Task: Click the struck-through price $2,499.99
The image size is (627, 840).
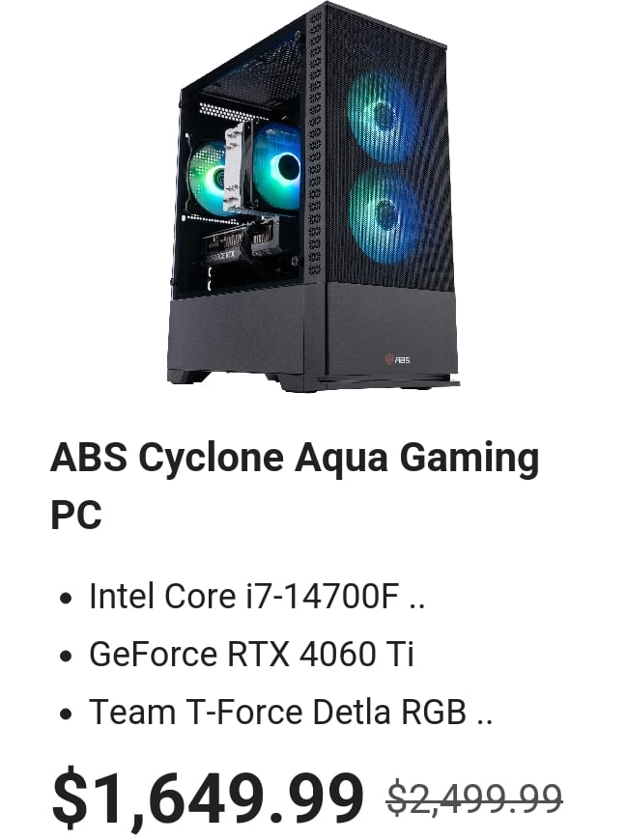Action: point(474,798)
